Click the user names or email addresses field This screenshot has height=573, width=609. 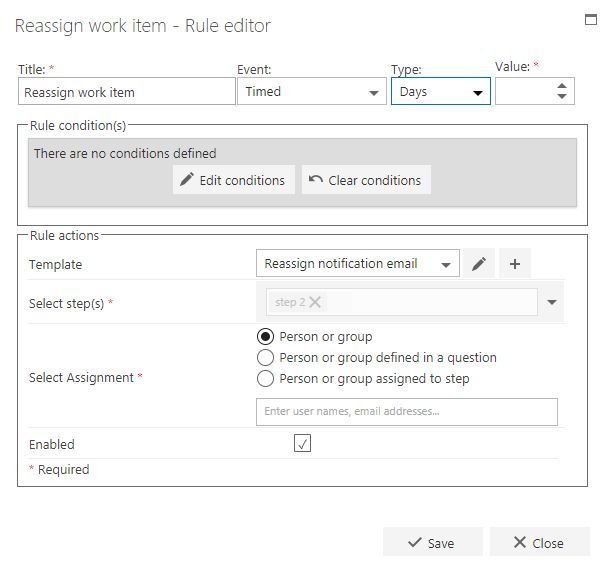click(407, 412)
